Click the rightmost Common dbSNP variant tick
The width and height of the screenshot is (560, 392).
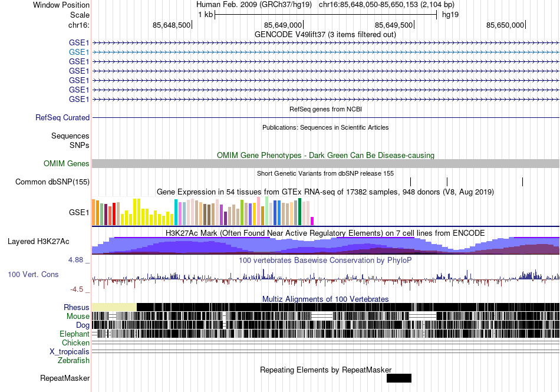click(522, 182)
